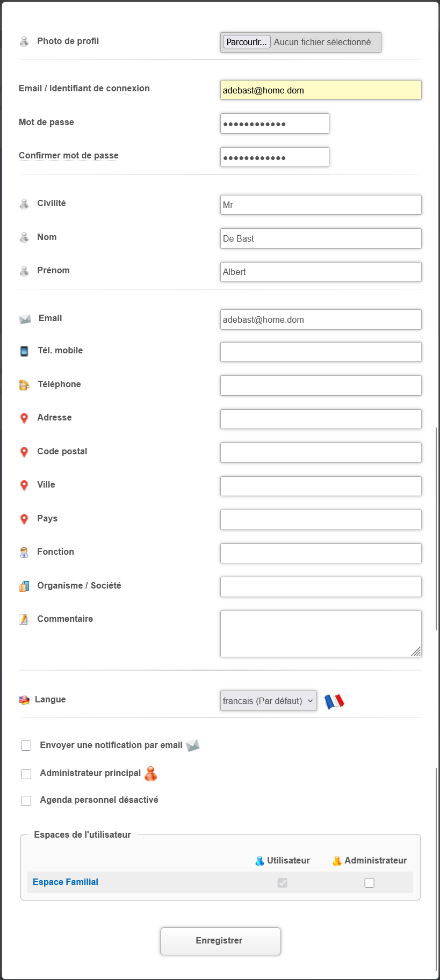Screen dimensions: 440x980
Task: Check the Administrateur principal checkbox
Action: click(26, 774)
